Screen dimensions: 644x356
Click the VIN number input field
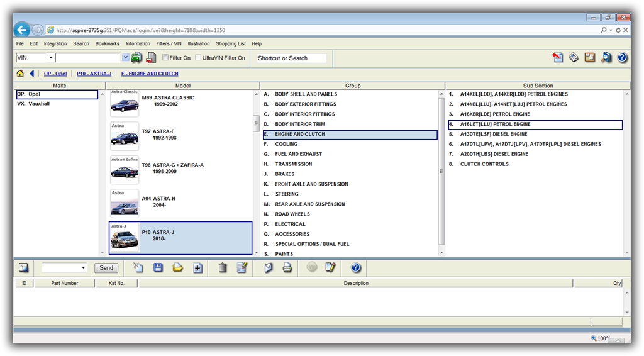click(88, 58)
